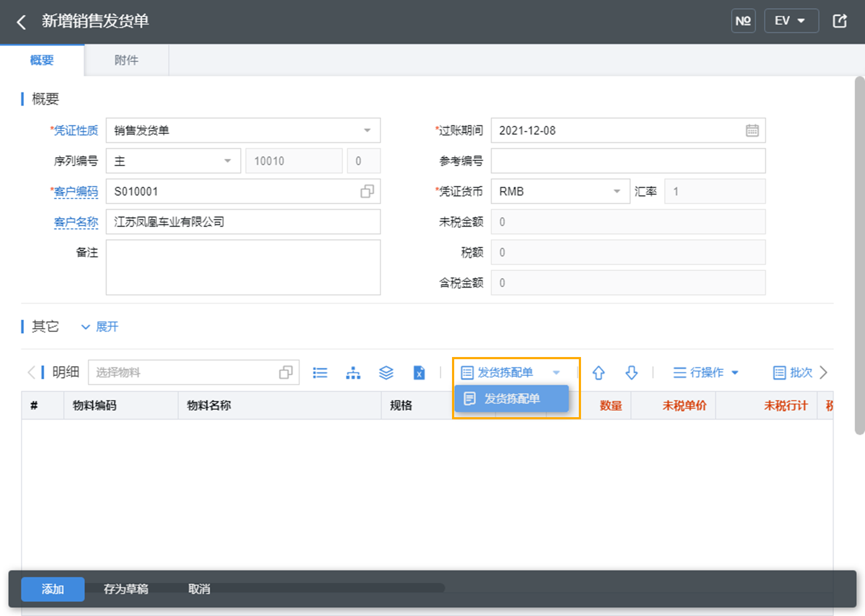
Task: Click the 税额 field
Action: pos(628,252)
